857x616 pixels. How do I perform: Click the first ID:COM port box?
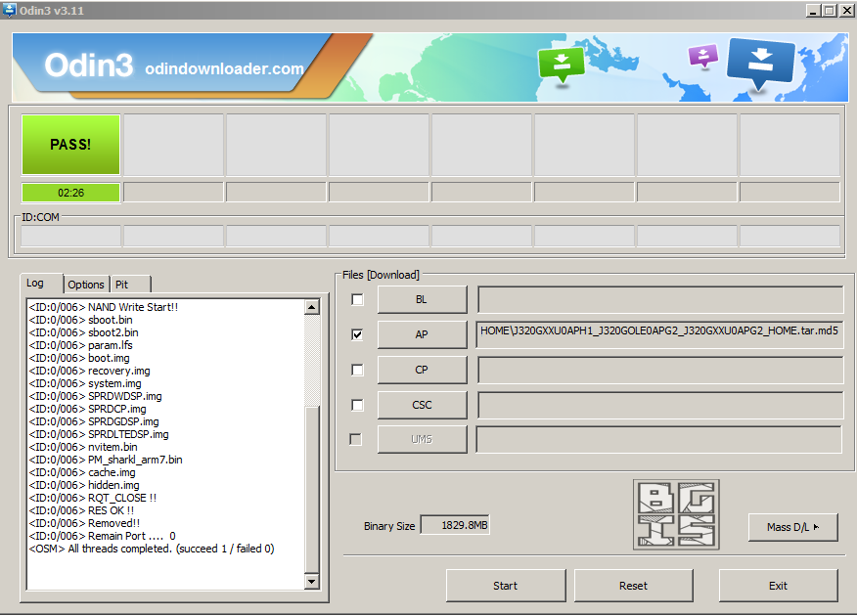(70, 236)
